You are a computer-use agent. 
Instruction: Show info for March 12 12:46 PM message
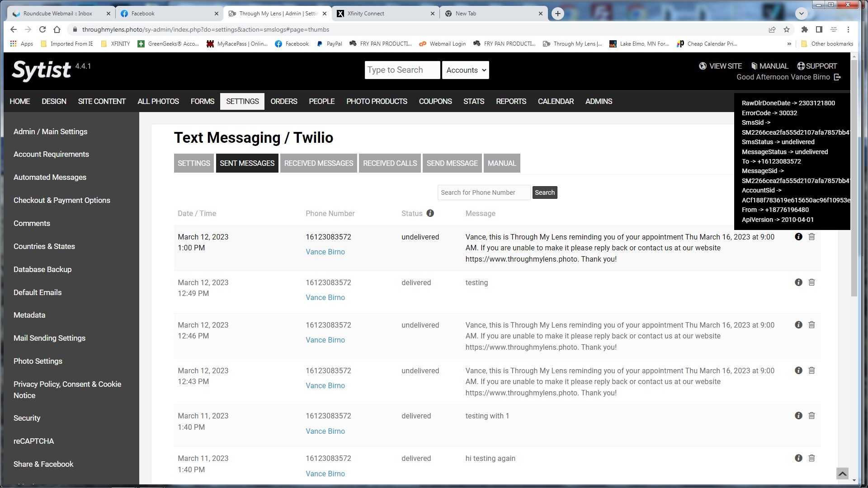click(798, 325)
